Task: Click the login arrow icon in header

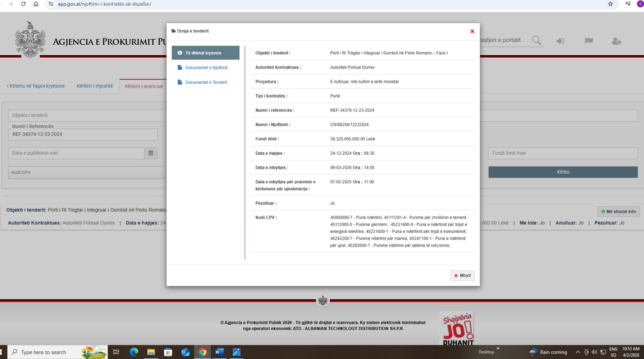Action: click(560, 41)
